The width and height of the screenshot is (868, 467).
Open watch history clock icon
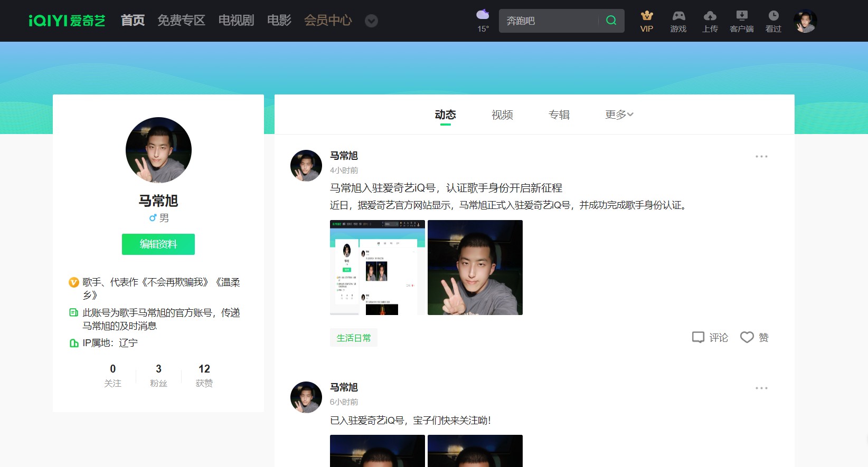[x=773, y=16]
